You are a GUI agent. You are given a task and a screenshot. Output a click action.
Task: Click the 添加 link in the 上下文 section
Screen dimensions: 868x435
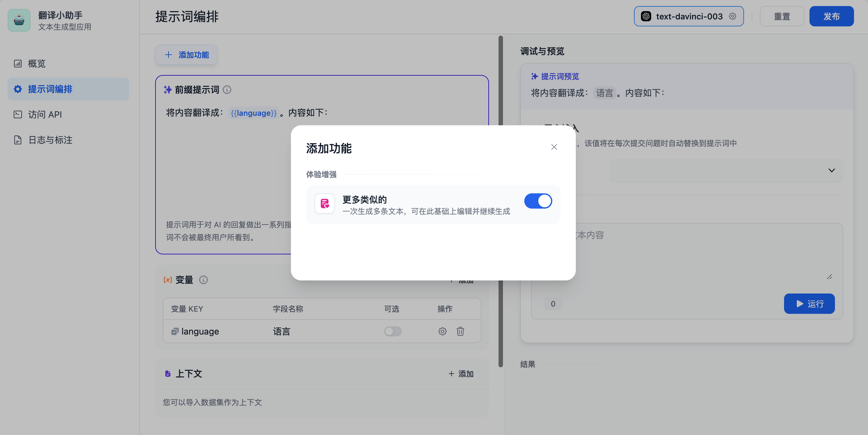461,374
